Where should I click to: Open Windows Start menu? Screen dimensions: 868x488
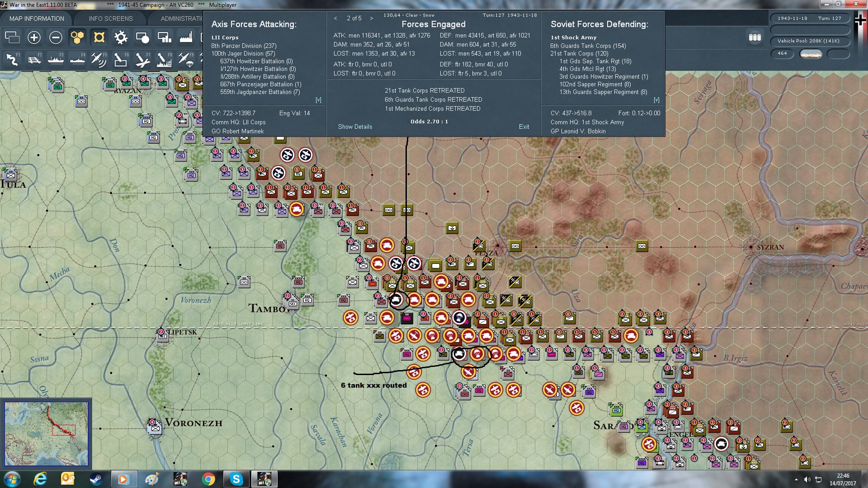[x=12, y=479]
